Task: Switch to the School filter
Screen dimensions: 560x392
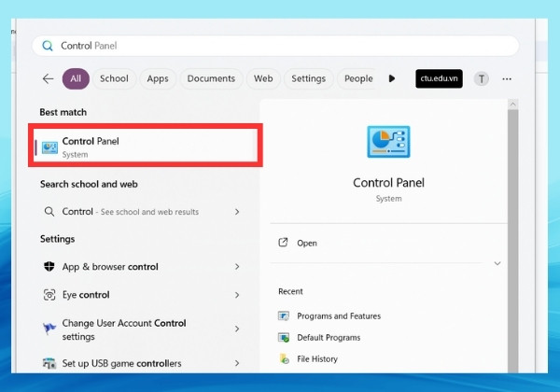Action: [x=114, y=78]
